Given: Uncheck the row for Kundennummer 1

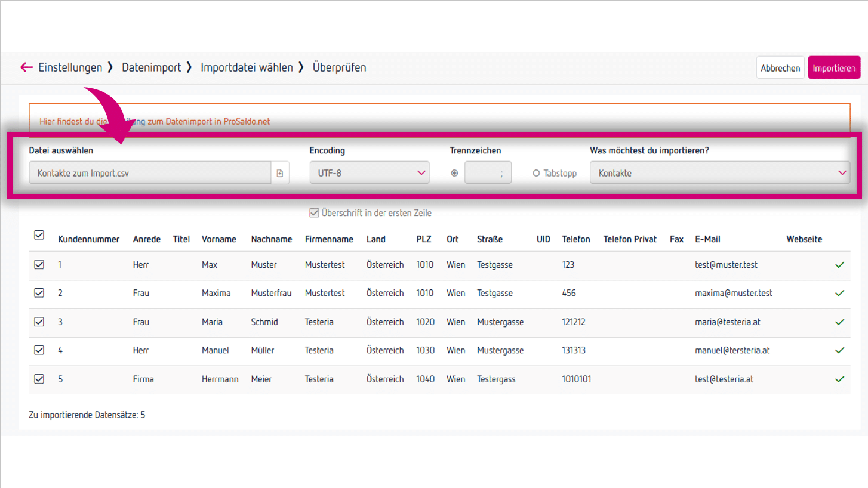Looking at the screenshot, I should click(39, 264).
